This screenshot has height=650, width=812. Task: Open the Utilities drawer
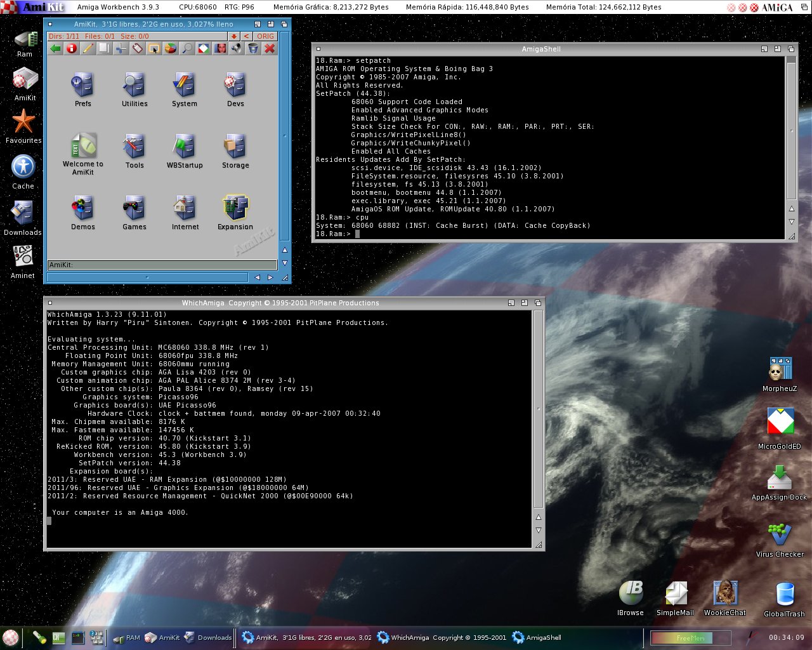tap(134, 90)
